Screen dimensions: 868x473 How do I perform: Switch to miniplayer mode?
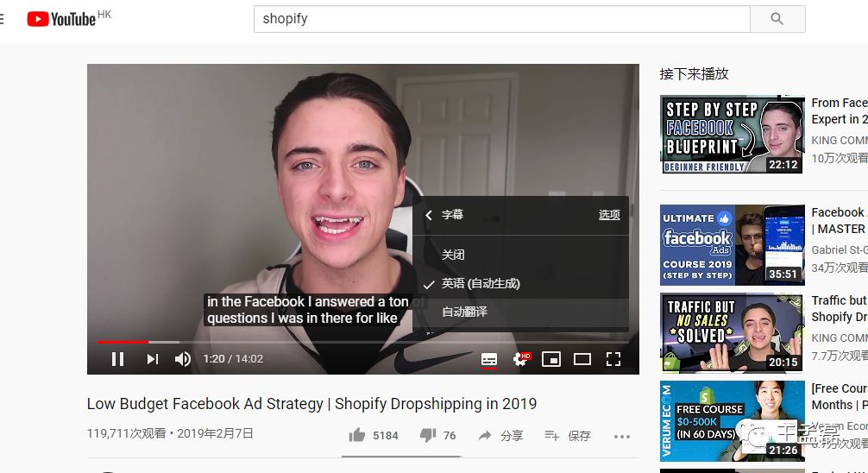pos(550,359)
